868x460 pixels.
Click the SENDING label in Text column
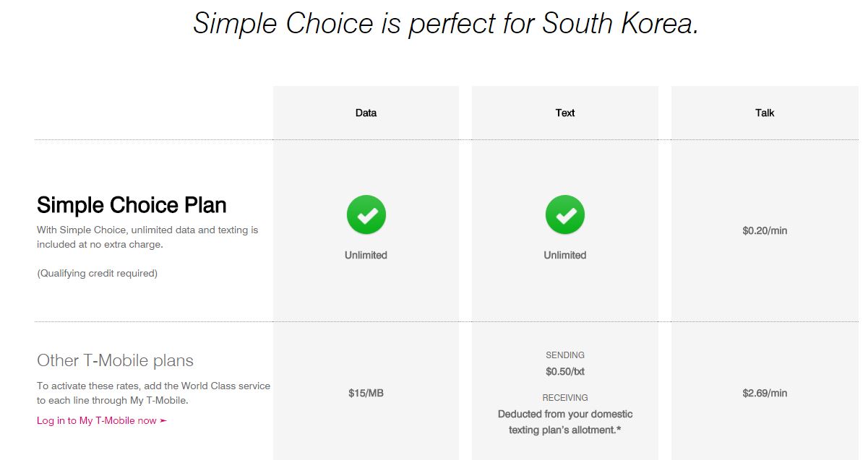565,355
